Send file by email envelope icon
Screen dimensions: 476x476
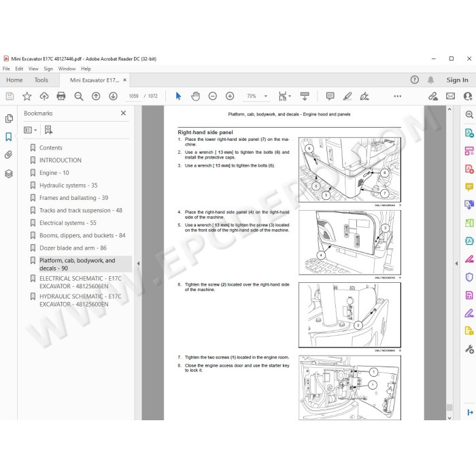(x=450, y=97)
